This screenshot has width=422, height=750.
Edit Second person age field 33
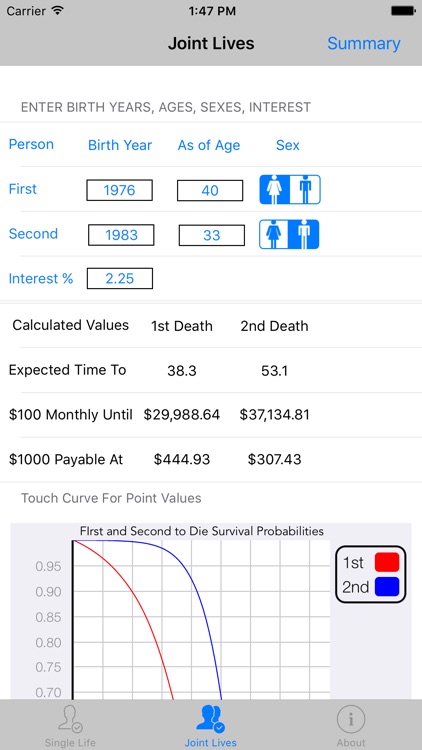[212, 235]
